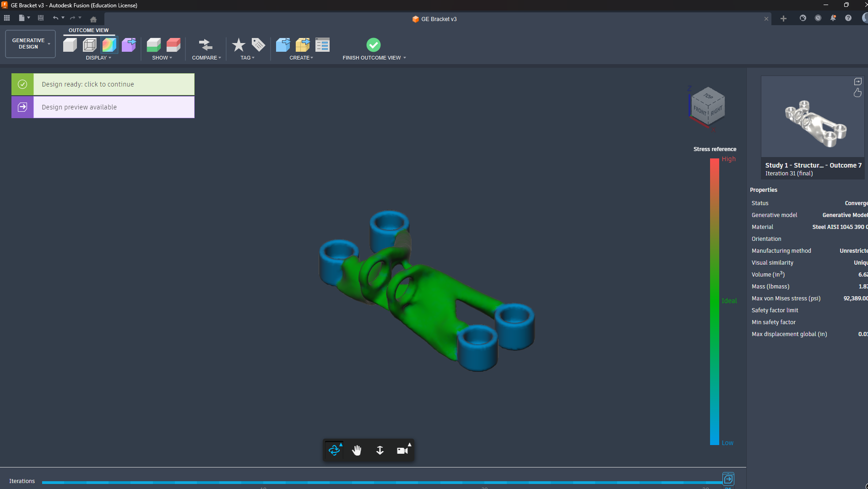Toggle the green preserve geometry cube icon
This screenshot has height=489, width=868.
[154, 45]
